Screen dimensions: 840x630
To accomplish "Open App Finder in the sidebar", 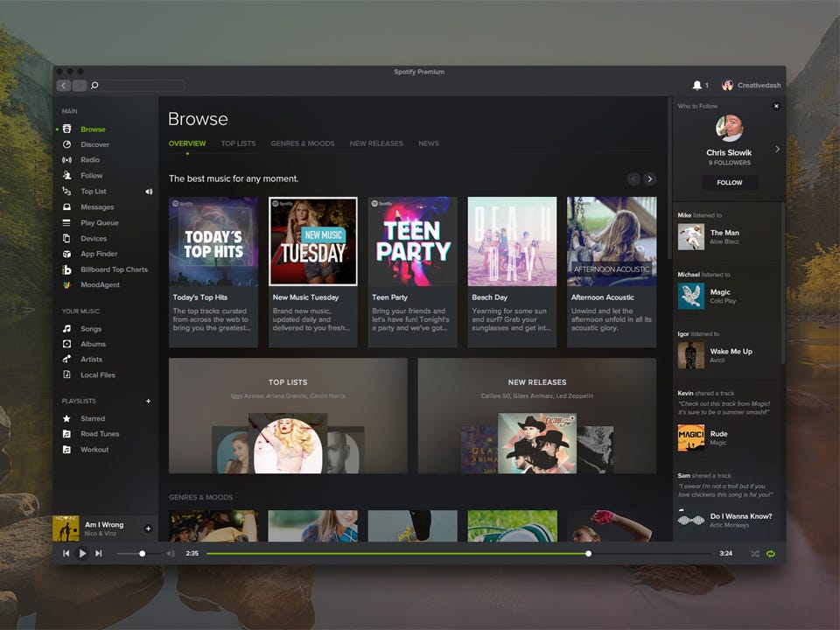I will point(99,254).
